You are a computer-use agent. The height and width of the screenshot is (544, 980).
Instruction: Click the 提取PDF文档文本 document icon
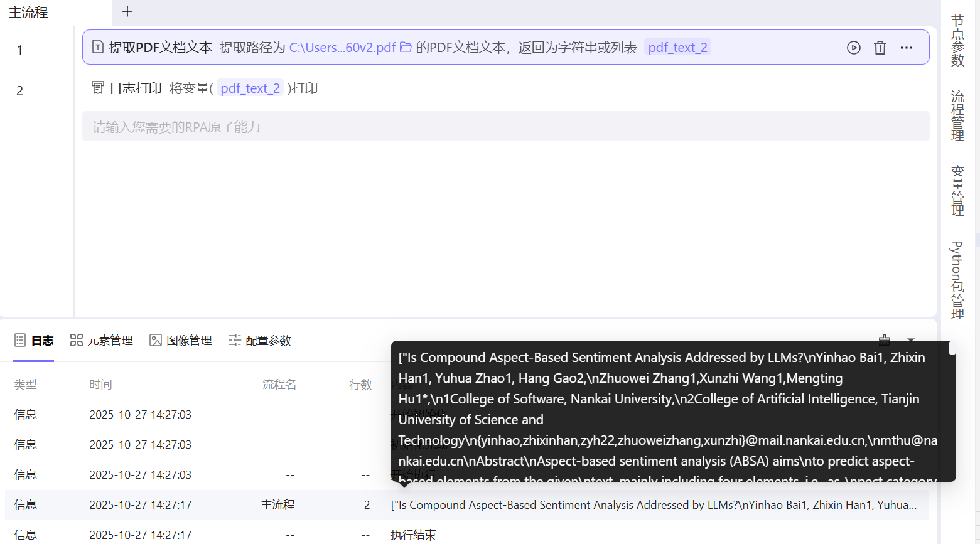pyautogui.click(x=98, y=47)
